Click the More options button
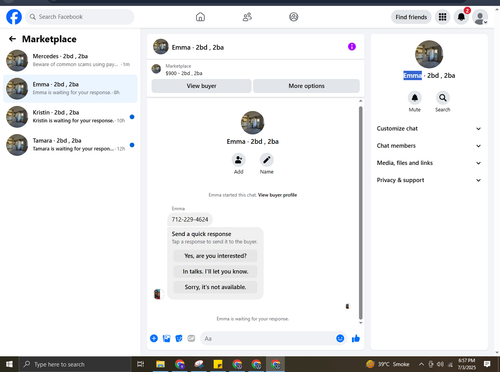The width and height of the screenshot is (500, 372). coord(306,86)
